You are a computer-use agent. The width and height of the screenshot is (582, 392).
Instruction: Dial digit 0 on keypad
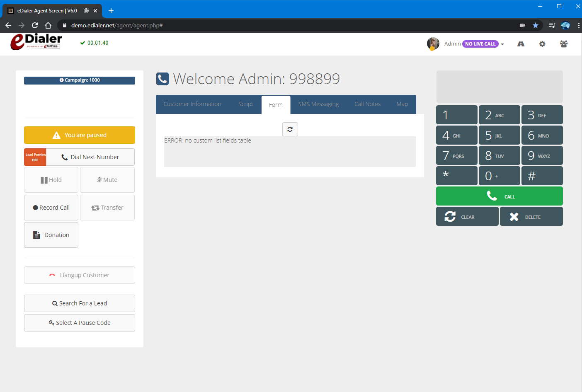pyautogui.click(x=500, y=176)
